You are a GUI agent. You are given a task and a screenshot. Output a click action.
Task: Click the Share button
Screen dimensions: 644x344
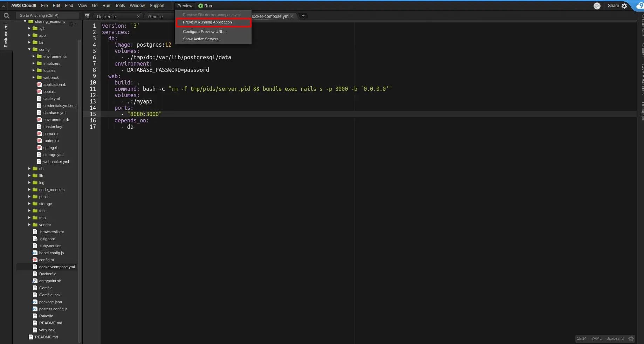pos(613,6)
